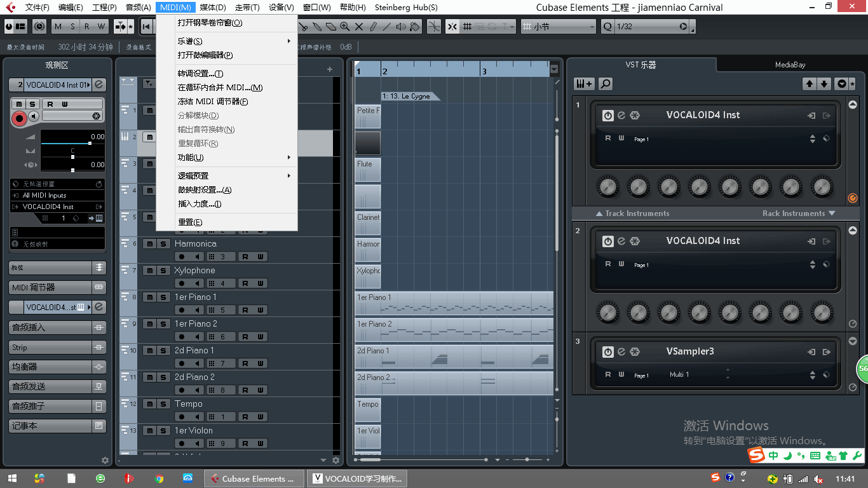Choose the Play speaker tool

[401, 27]
